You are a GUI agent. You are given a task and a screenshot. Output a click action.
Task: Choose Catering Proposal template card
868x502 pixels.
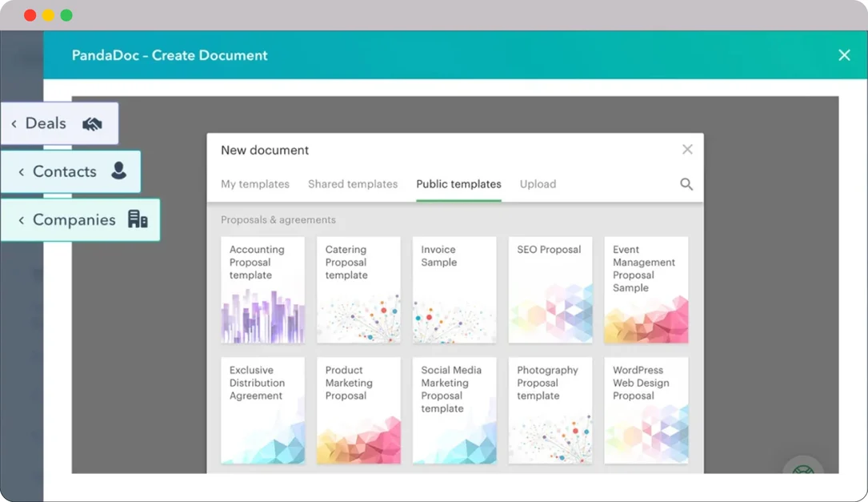click(x=358, y=290)
